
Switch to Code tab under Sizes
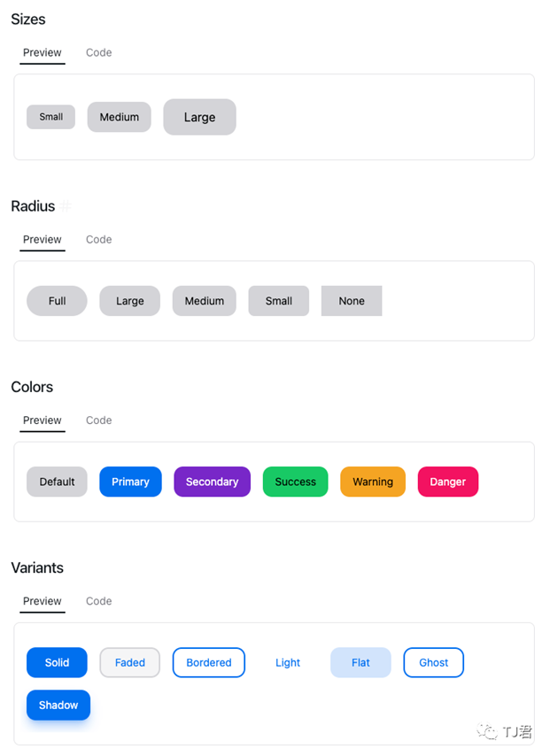(99, 52)
